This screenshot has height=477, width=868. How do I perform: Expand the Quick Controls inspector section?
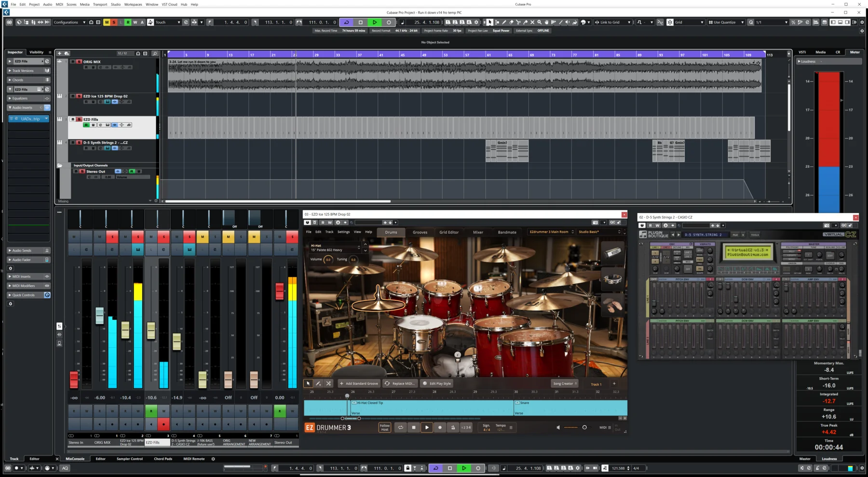tap(28, 295)
